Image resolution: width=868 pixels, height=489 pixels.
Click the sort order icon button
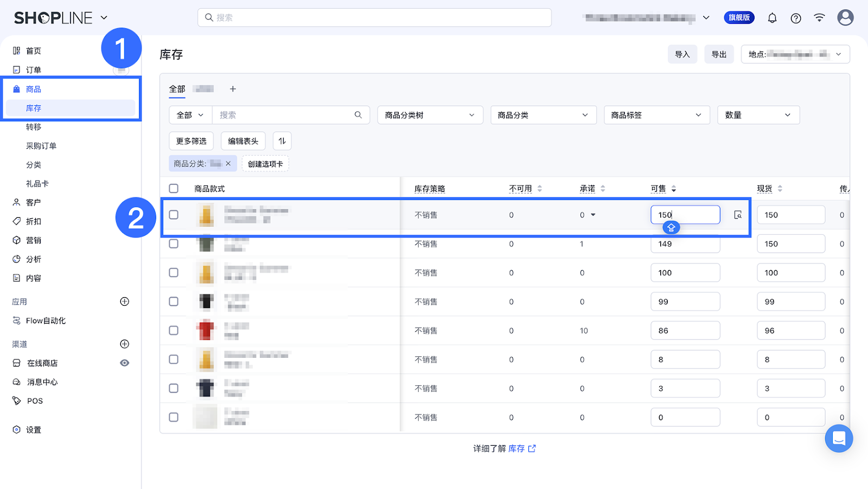click(282, 141)
